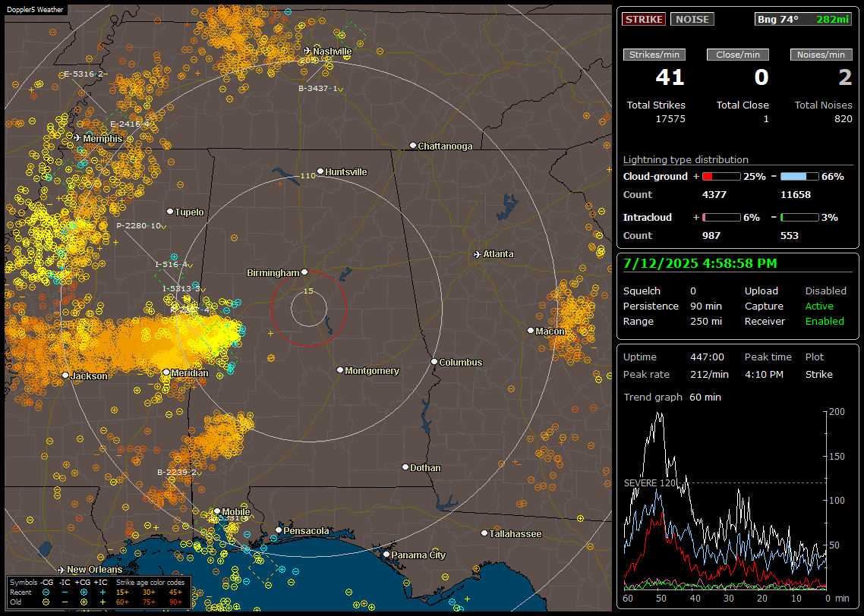This screenshot has width=864, height=616.
Task: Click the Uptime value 447:00
Action: [x=707, y=357]
